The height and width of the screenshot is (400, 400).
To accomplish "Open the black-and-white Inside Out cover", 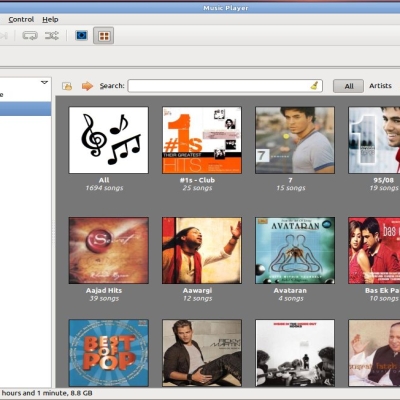I will coord(295,353).
